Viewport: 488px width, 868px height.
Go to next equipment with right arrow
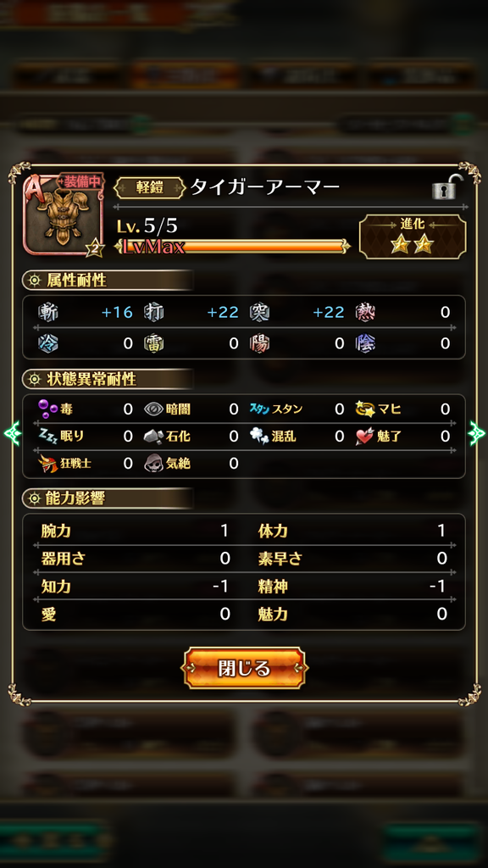(x=477, y=433)
